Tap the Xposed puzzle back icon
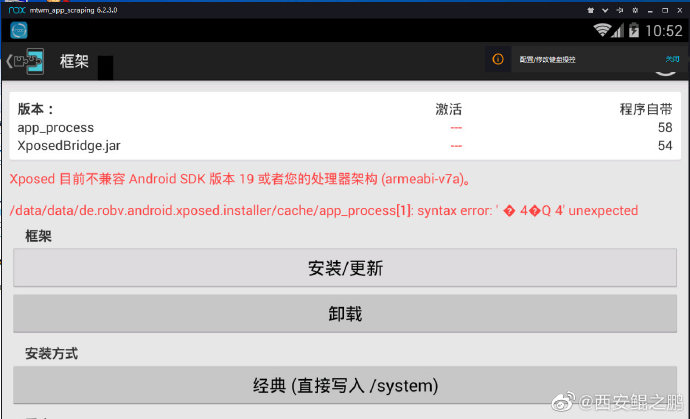The height and width of the screenshot is (419, 690). point(26,61)
